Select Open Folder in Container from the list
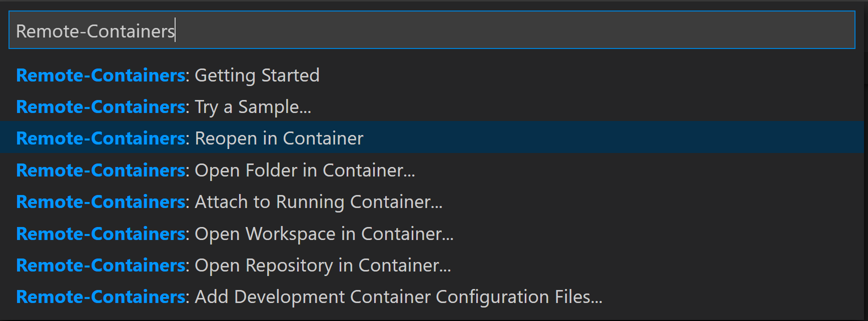The height and width of the screenshot is (321, 868). point(215,170)
